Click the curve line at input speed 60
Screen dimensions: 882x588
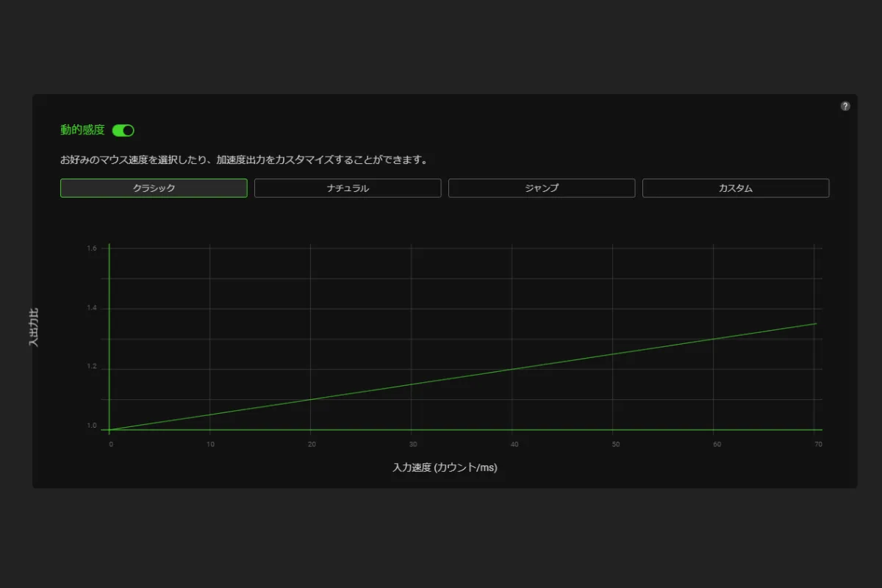[x=713, y=339]
